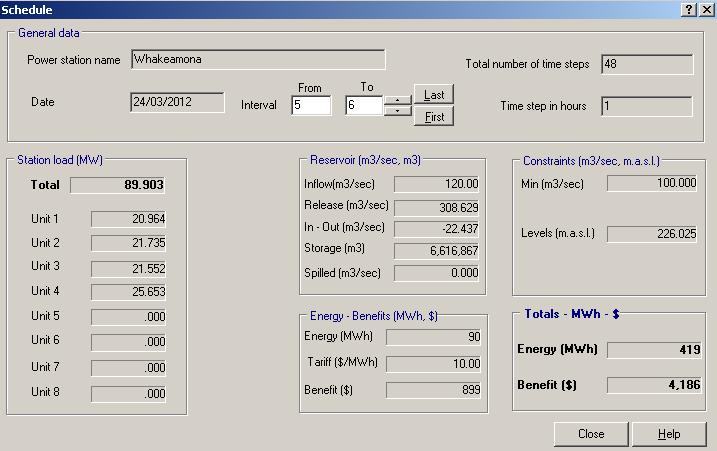Close the Schedule dialog with Close button
This screenshot has height=451, width=717.
591,434
